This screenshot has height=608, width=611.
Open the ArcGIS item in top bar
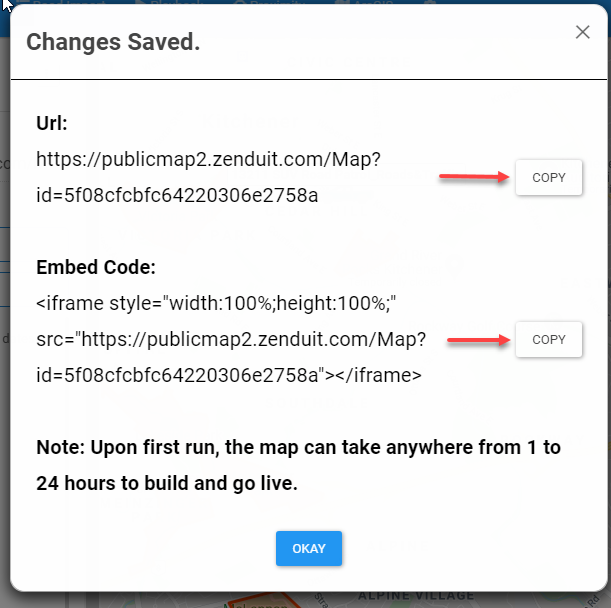pos(364,2)
